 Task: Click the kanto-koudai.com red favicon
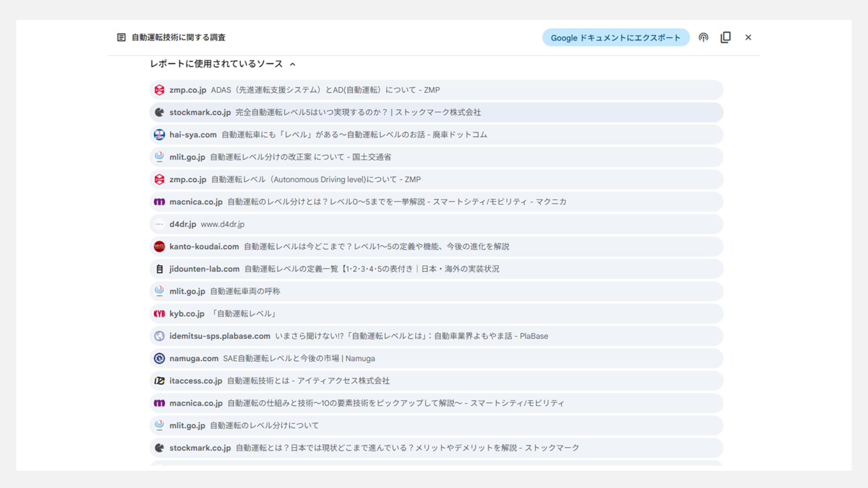pyautogui.click(x=159, y=247)
